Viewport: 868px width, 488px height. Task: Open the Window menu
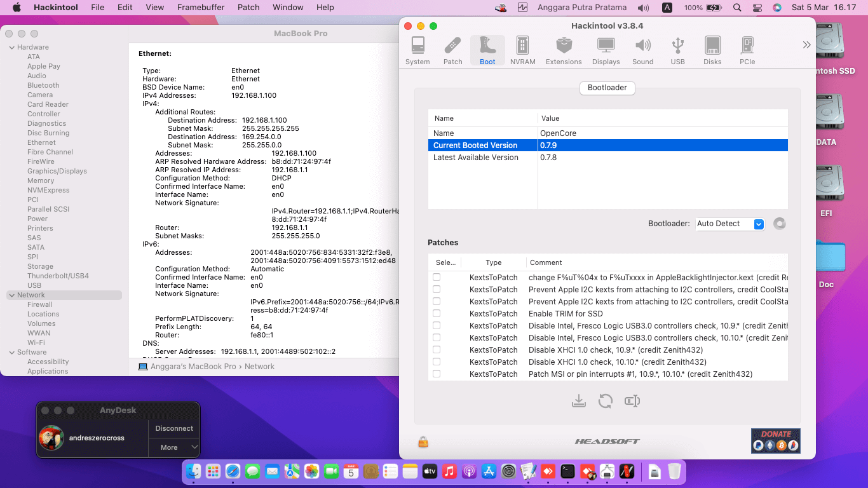pyautogui.click(x=288, y=8)
